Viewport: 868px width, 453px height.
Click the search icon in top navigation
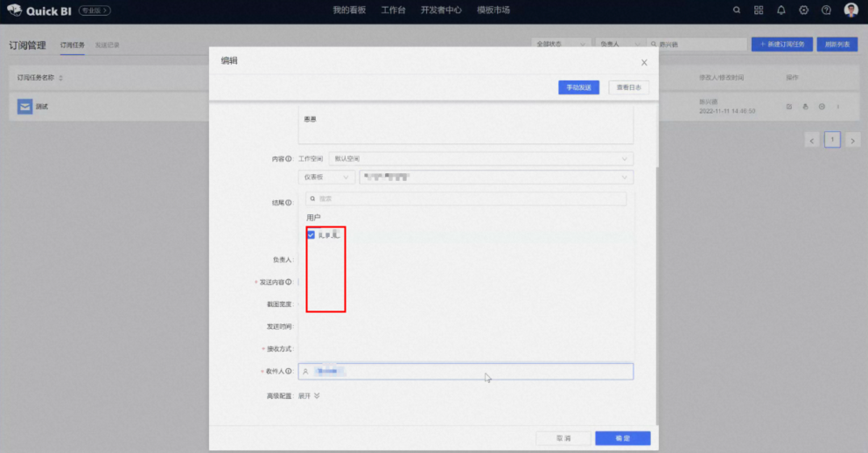(x=736, y=10)
